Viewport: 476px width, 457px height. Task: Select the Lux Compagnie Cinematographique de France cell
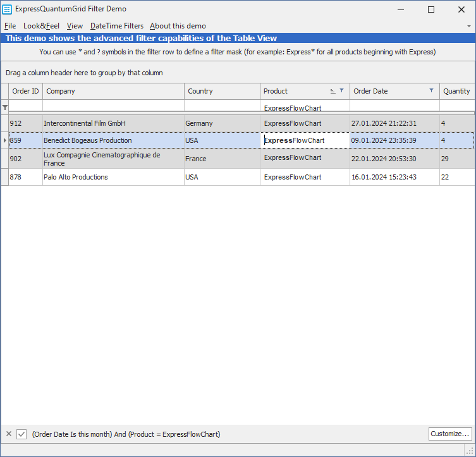[113, 159]
